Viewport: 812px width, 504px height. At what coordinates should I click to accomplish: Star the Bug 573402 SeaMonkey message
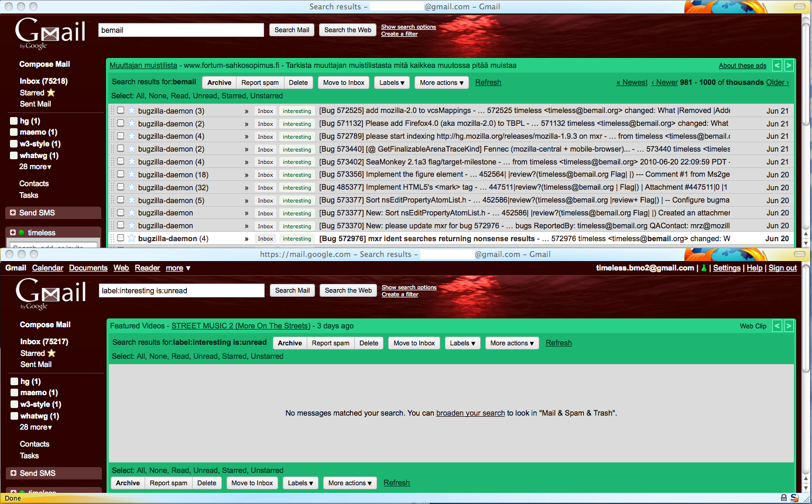[x=131, y=162]
